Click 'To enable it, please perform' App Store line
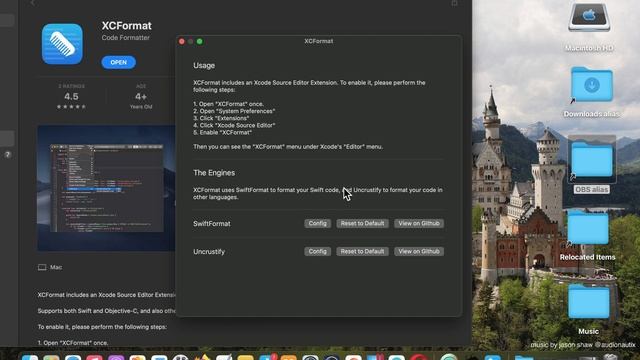The width and height of the screenshot is (640, 360). coord(102,327)
